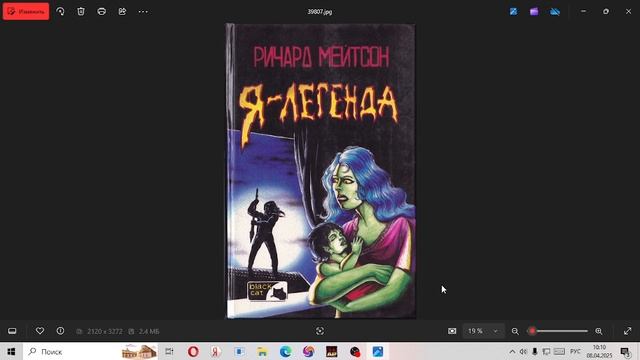Screen dimensions: 640x360
Task: Switch the РУС input language indicator
Action: click(x=575, y=351)
